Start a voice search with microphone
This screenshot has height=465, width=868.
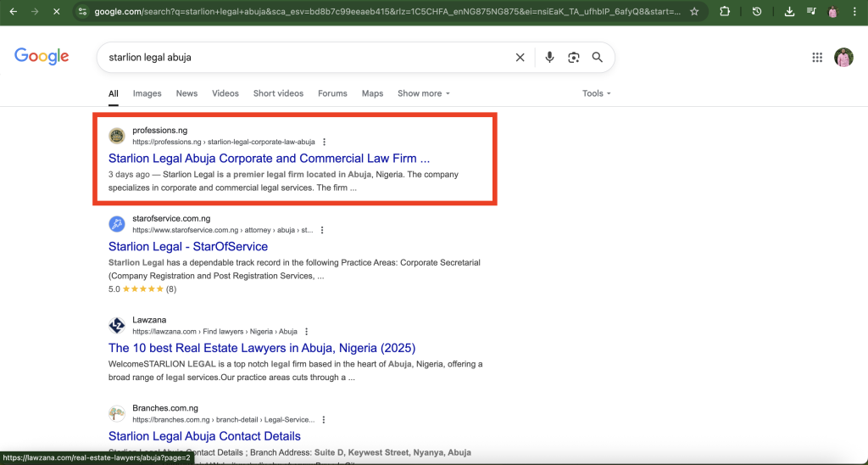click(x=549, y=57)
